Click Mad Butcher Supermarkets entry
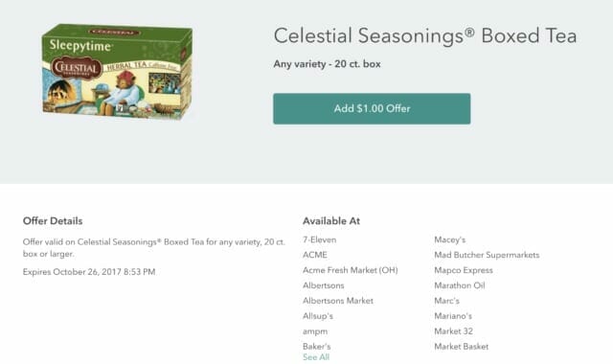The height and width of the screenshot is (364, 613). click(487, 255)
